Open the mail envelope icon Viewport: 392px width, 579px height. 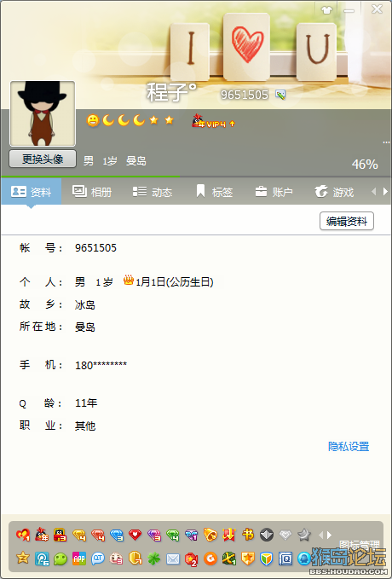173,559
